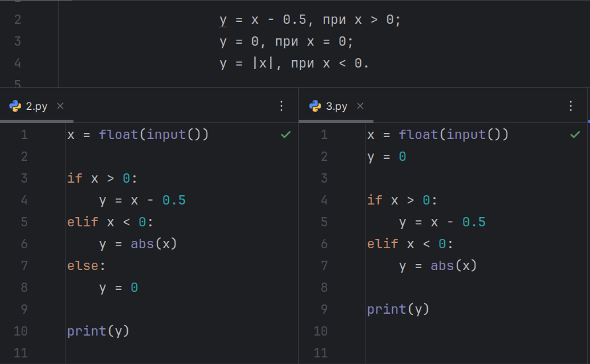Click 'y = abs(x)' line in 2.py

[138, 244]
